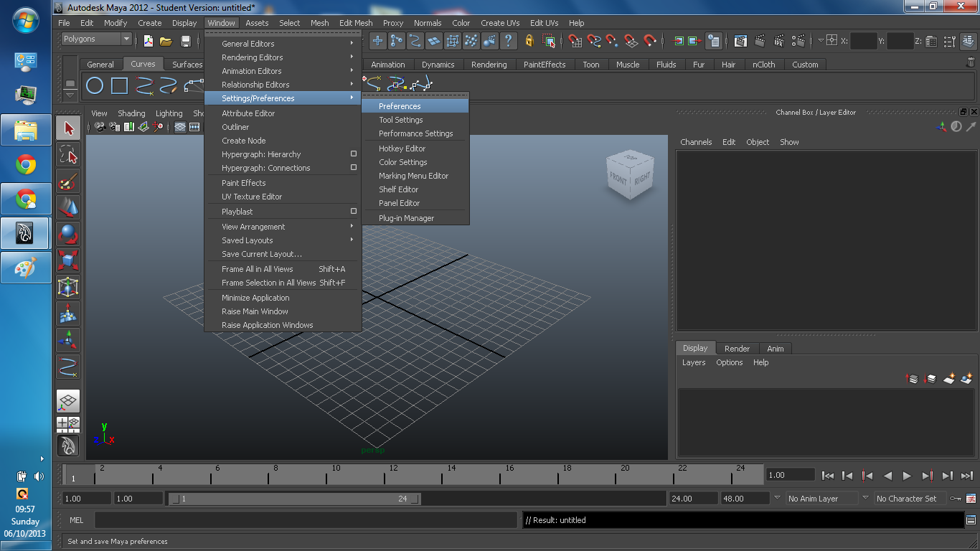Expand Rendering Editors submenu
Viewport: 980px width, 551px height.
pos(283,57)
